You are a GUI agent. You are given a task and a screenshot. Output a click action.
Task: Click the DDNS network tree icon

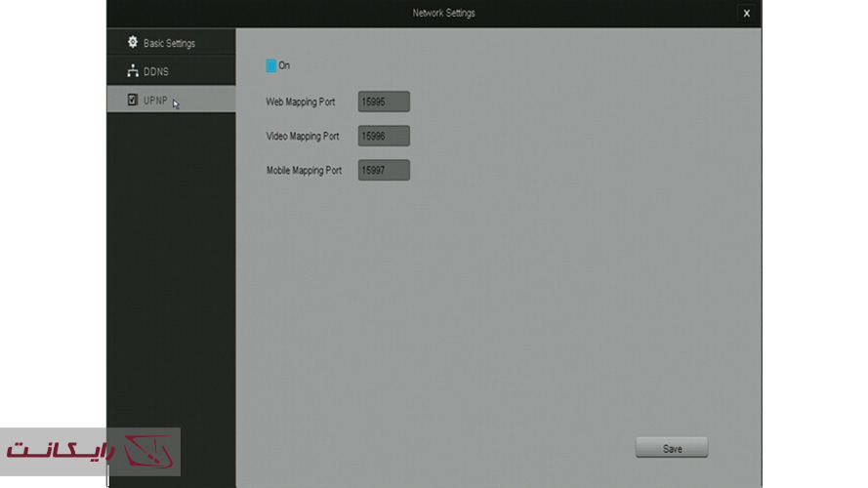(133, 71)
